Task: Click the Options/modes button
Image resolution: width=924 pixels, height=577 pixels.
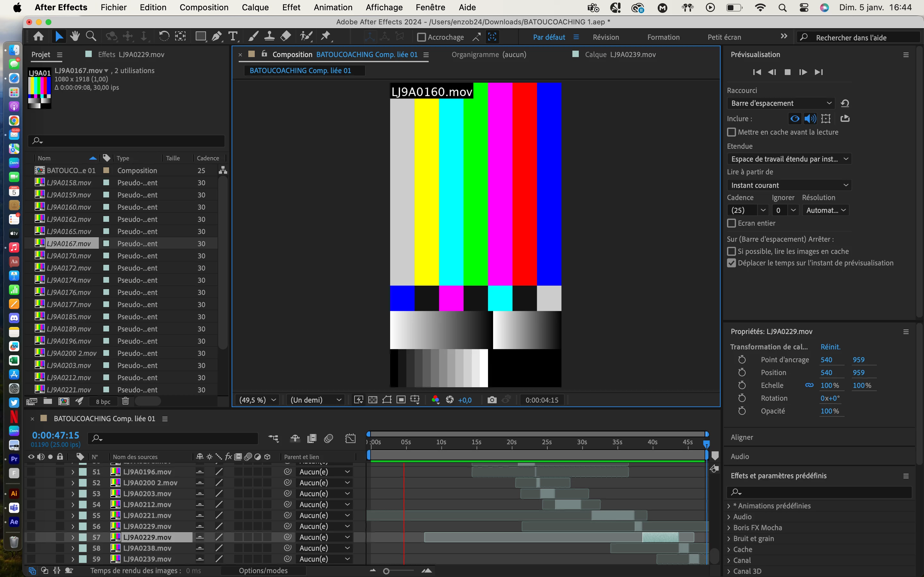Action: pos(263,571)
